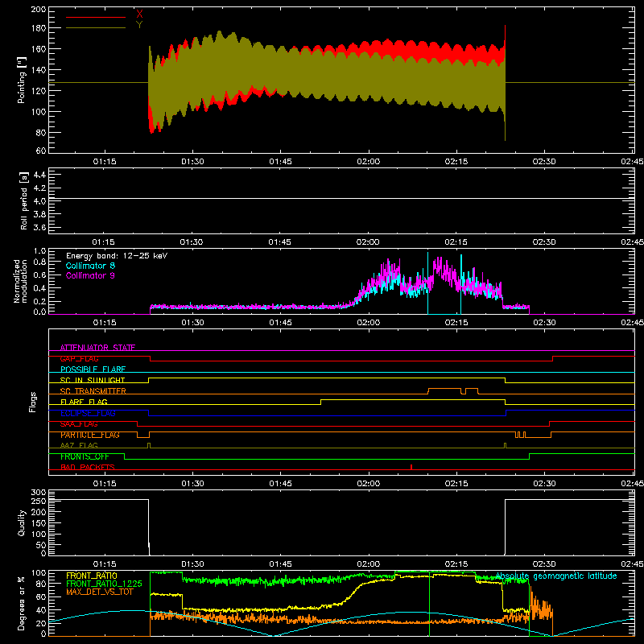
Task: Click the ECLIPSE_FLAG label
Action: [88, 413]
